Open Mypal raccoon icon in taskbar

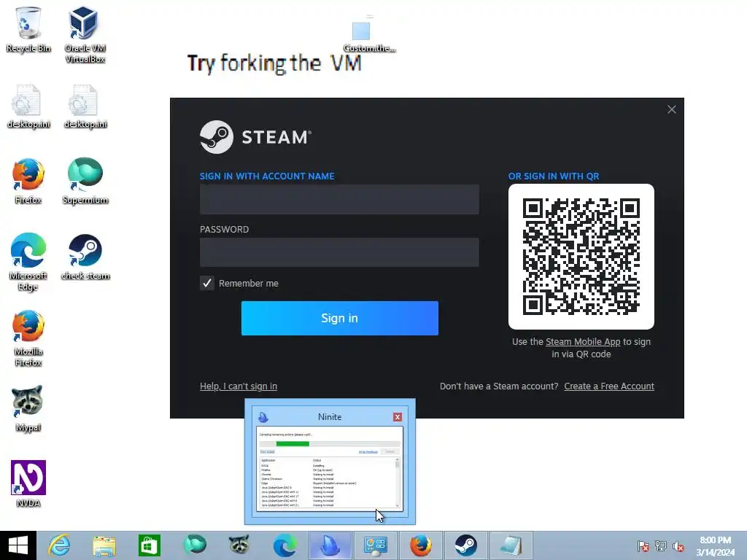point(239,545)
